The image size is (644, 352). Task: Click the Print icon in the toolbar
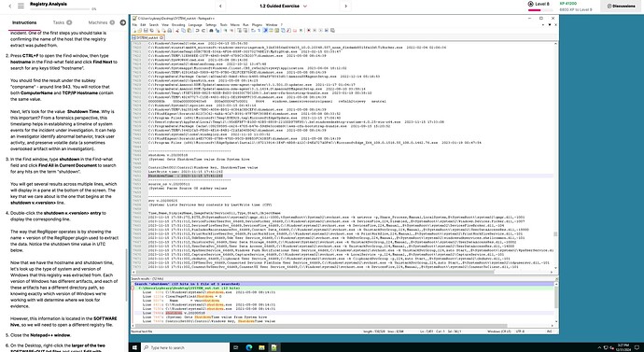(x=170, y=31)
